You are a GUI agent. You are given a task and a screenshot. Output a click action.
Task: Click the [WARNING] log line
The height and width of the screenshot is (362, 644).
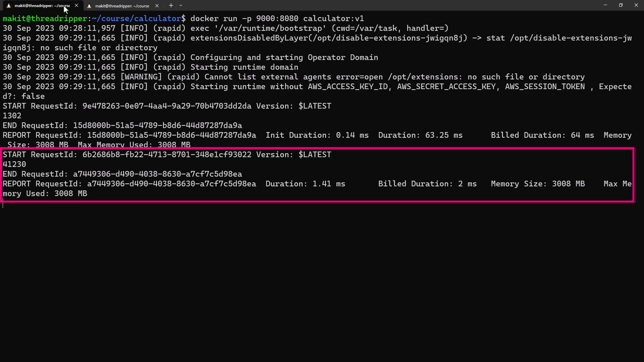tap(293, 77)
